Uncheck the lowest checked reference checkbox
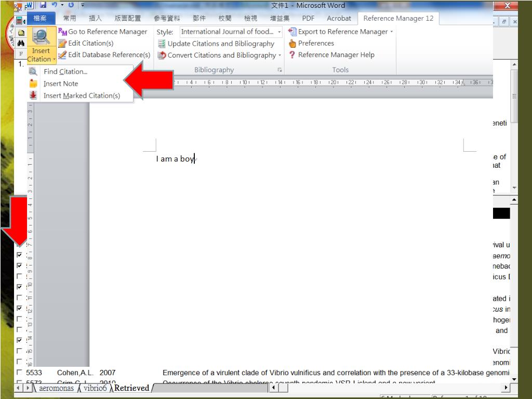 click(19, 340)
